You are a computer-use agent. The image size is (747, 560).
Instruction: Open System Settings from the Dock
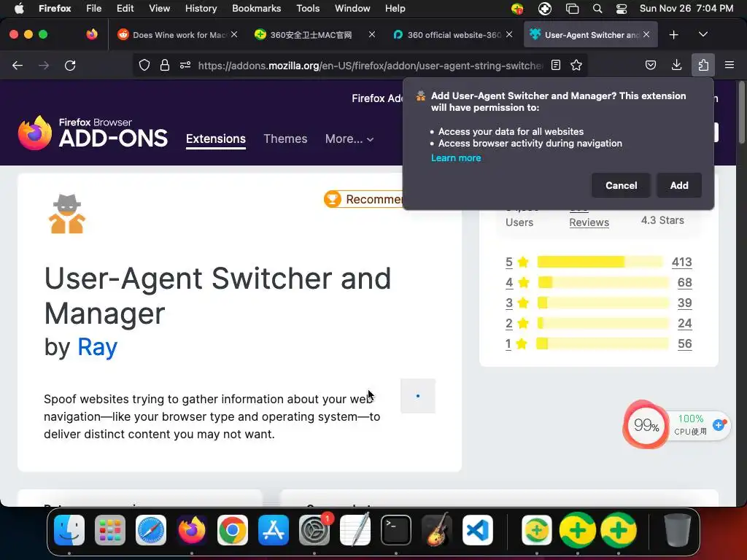point(314,530)
